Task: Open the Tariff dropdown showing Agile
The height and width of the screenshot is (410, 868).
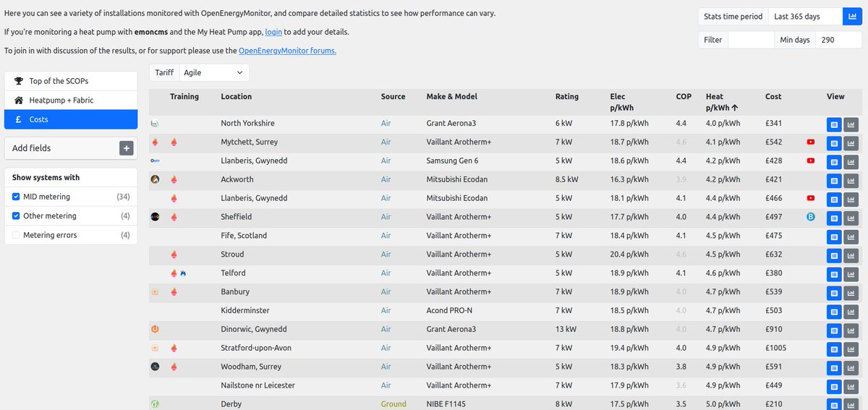Action: click(x=213, y=72)
